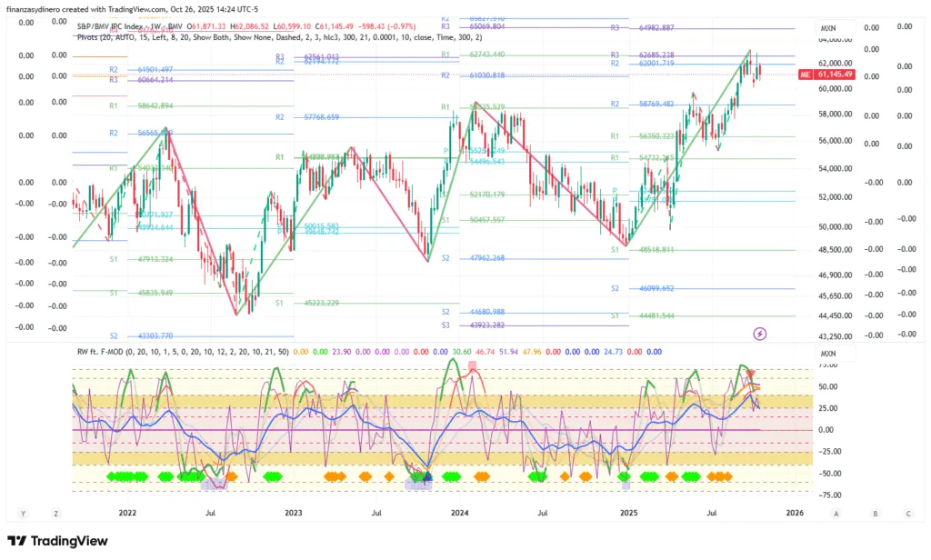
Task: Open the MXN currency selector on indicator pane
Action: point(828,354)
